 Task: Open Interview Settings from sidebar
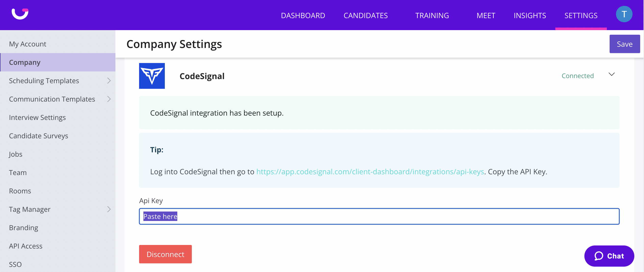point(37,117)
